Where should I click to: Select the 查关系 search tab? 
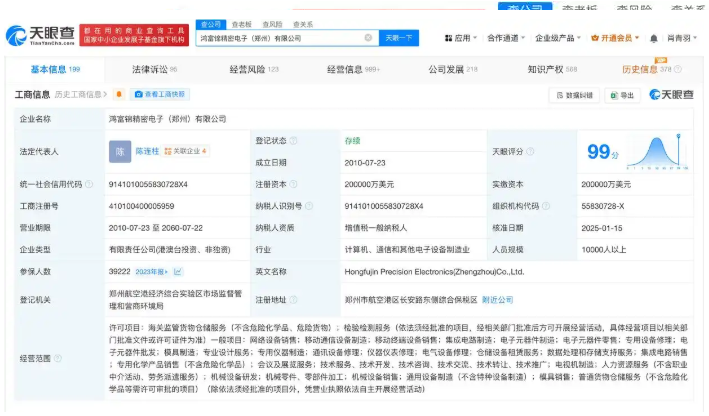pos(303,24)
